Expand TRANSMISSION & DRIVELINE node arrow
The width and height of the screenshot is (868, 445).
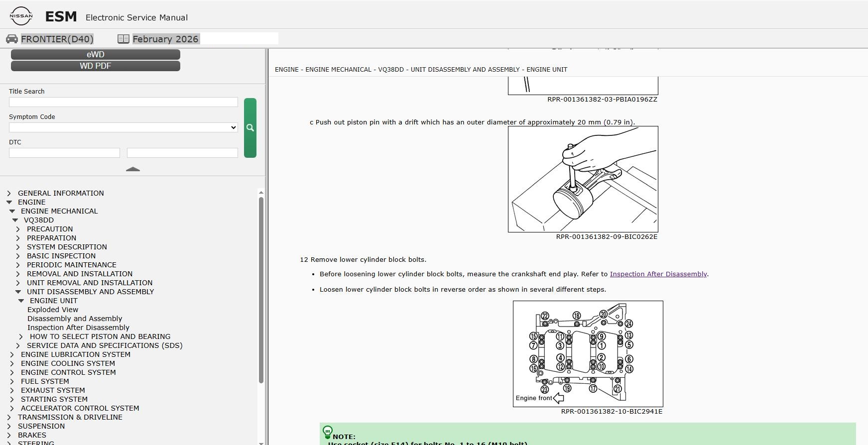9,417
